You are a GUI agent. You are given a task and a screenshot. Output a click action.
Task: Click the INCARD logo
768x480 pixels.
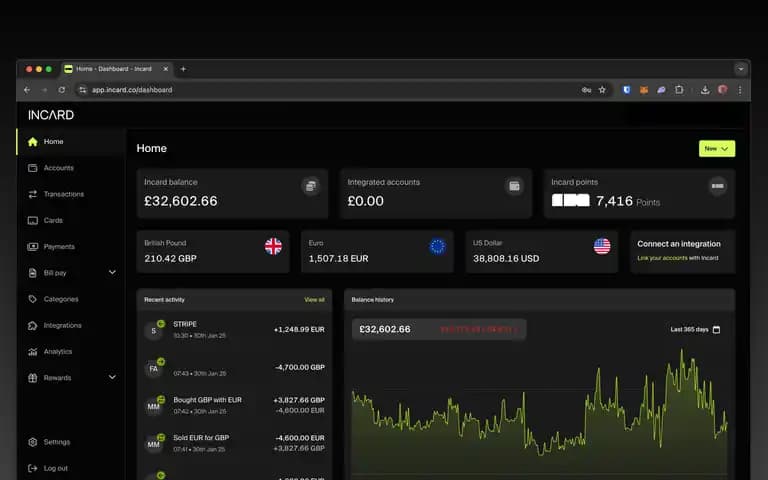(x=51, y=115)
